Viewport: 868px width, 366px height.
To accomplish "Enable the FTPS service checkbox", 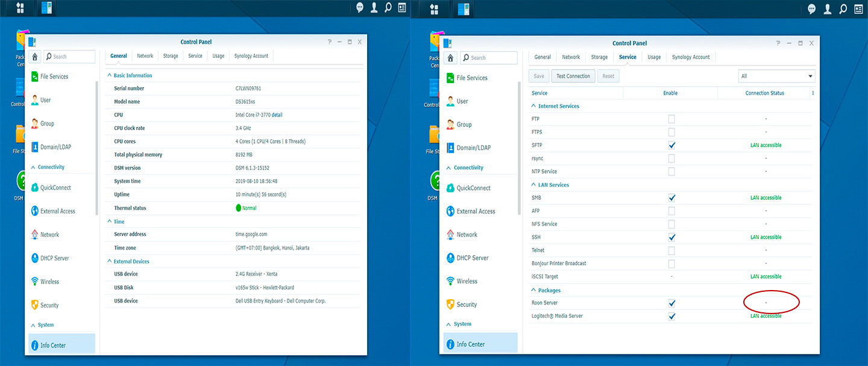I will click(x=671, y=132).
